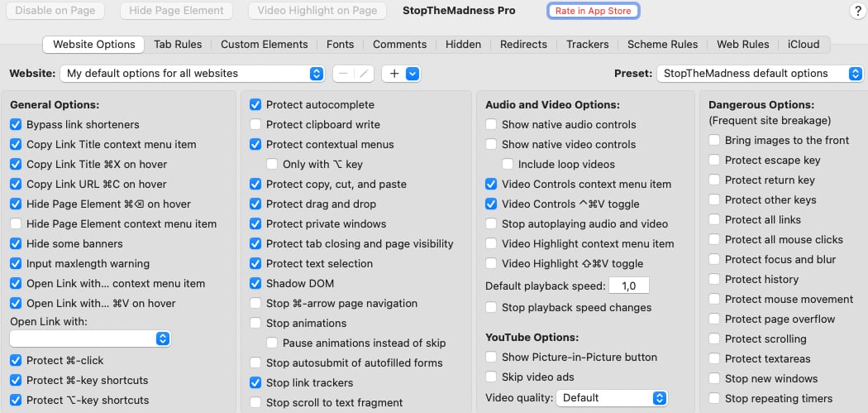Uncheck Bypass link shorteners
Screen dimensions: 868x413
tap(16, 125)
